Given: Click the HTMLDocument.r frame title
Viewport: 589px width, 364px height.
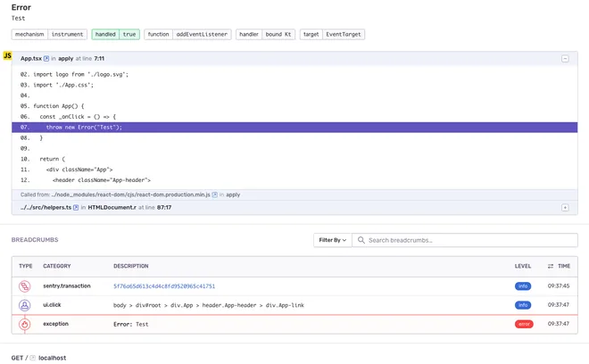Looking at the screenshot, I should (x=112, y=207).
